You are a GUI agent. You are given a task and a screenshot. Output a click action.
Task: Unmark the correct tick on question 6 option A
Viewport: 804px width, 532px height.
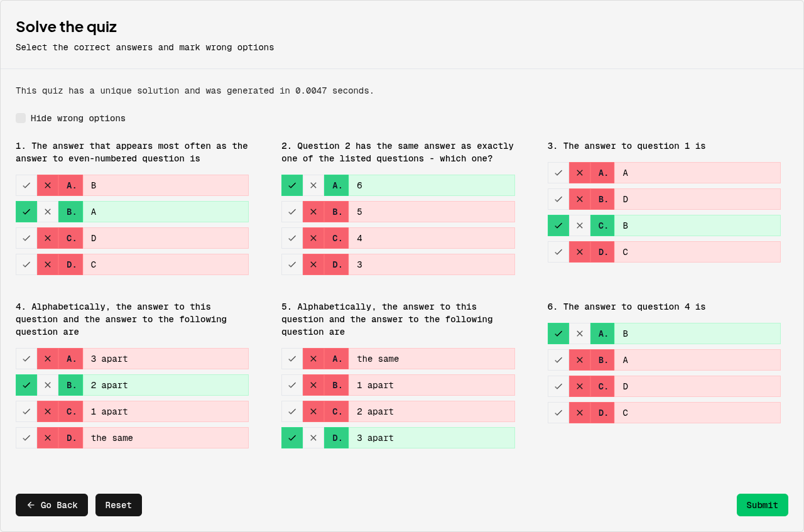pyautogui.click(x=558, y=334)
